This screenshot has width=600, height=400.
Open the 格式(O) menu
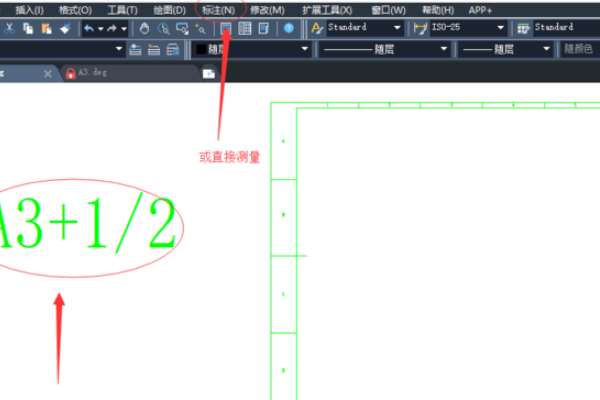pos(75,10)
